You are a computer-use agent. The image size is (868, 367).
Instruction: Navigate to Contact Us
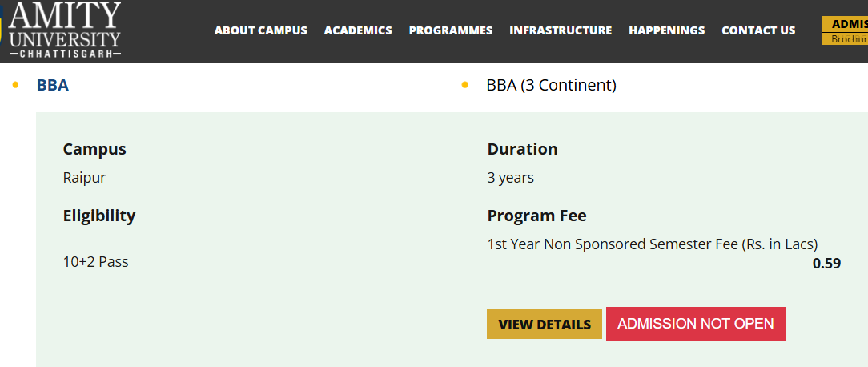pyautogui.click(x=758, y=30)
